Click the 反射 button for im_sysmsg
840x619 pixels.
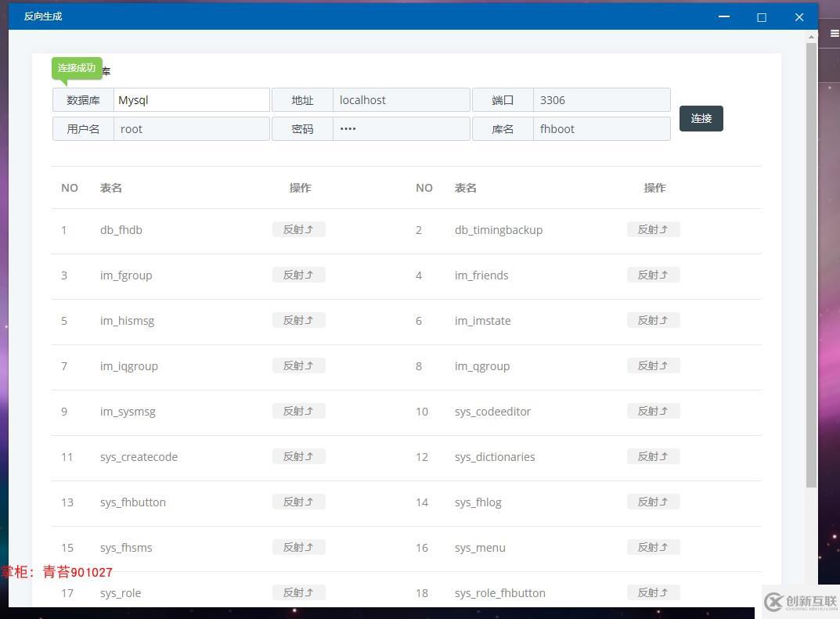[298, 412]
